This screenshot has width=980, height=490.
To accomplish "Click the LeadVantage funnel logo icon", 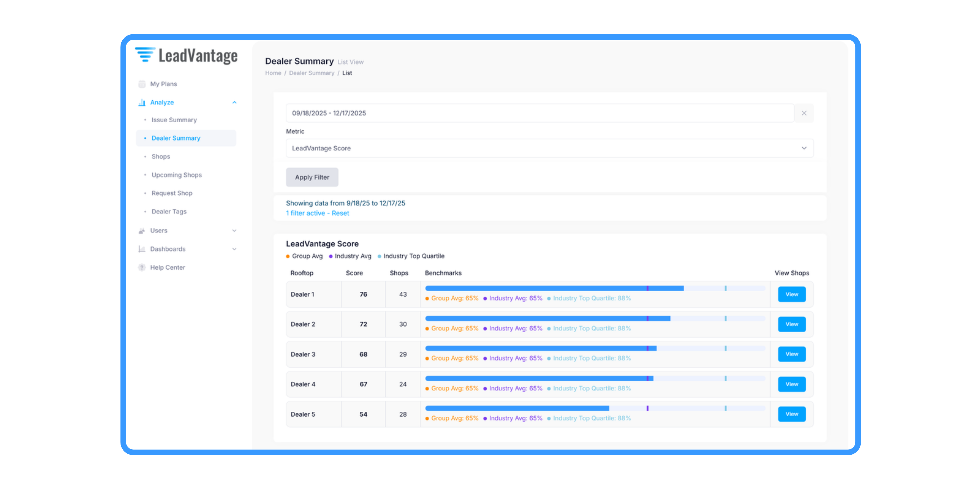I will point(145,55).
